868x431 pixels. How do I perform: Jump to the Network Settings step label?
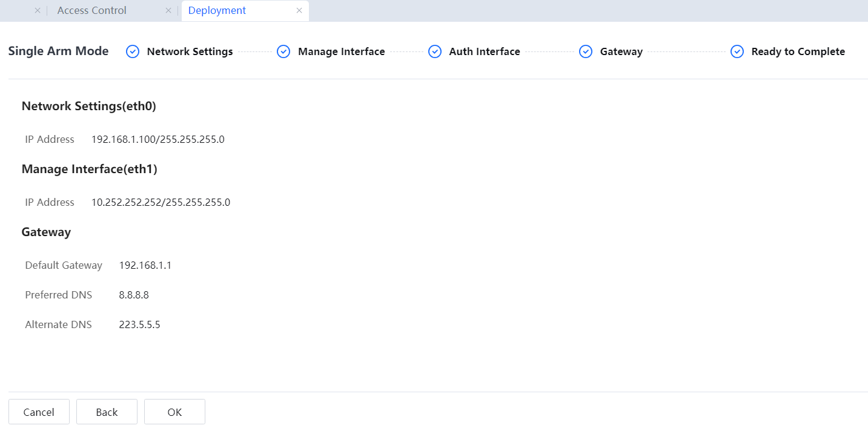coord(190,52)
